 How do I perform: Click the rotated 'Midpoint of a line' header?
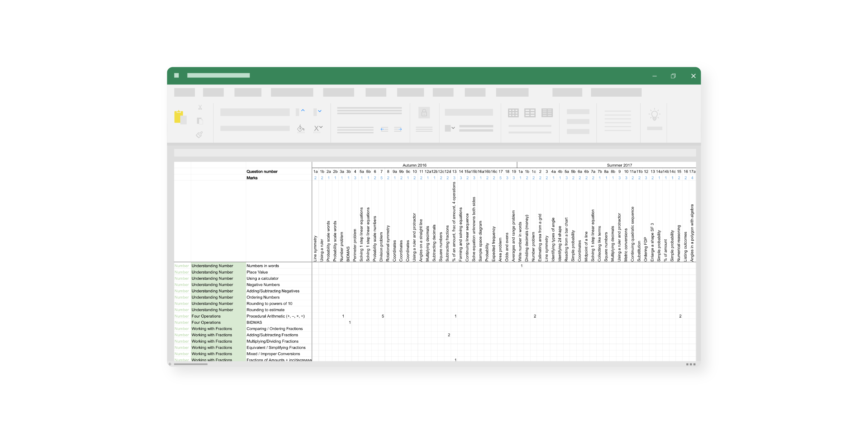pos(586,246)
